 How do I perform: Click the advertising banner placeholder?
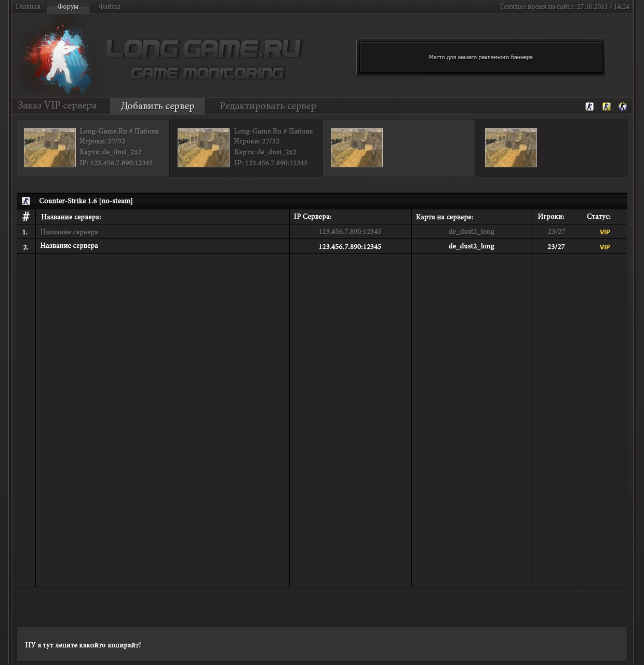480,57
